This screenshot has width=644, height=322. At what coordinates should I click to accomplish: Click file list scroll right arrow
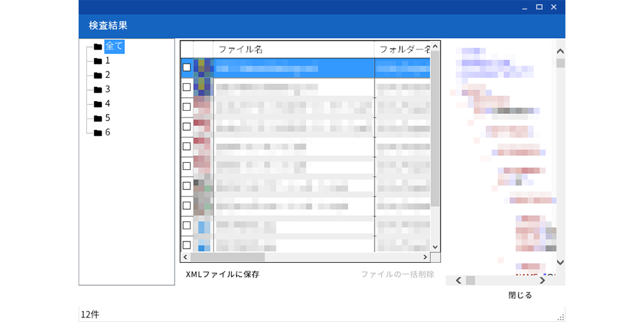426,257
